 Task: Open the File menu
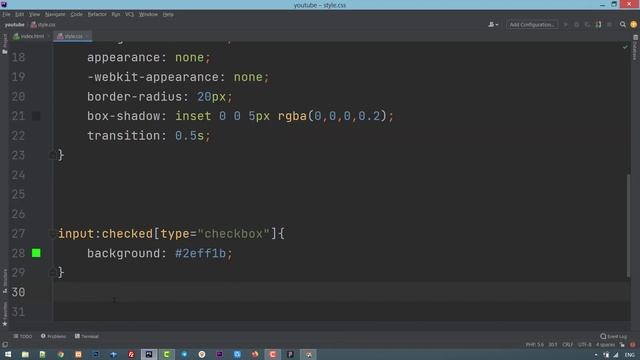click(x=6, y=14)
